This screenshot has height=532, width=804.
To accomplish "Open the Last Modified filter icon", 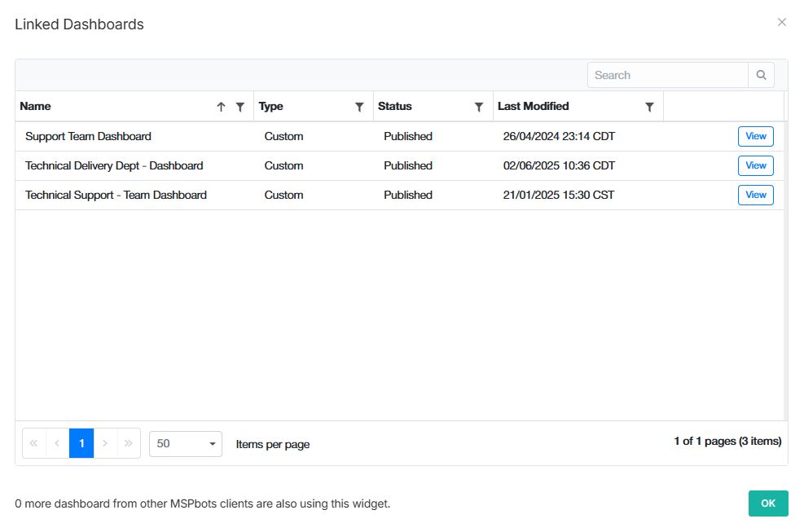I will coord(649,107).
